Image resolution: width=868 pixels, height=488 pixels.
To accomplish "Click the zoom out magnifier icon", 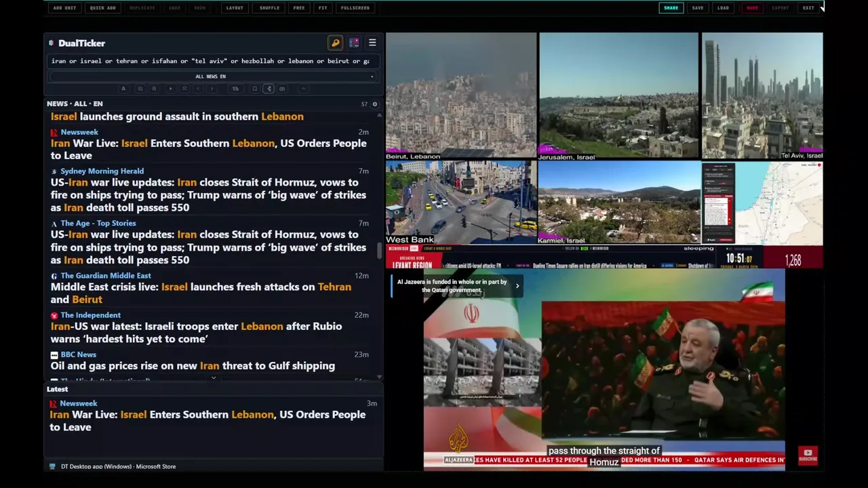I will [x=140, y=89].
